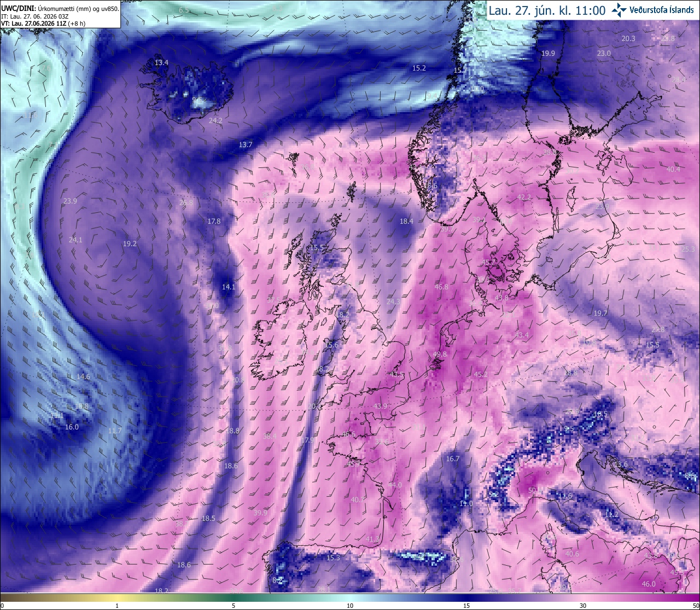
Task: Pick the teal color scale segment near 5
Action: (234, 597)
